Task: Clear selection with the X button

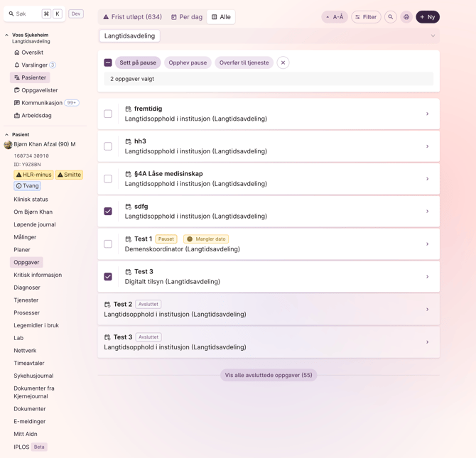Action: pos(283,62)
